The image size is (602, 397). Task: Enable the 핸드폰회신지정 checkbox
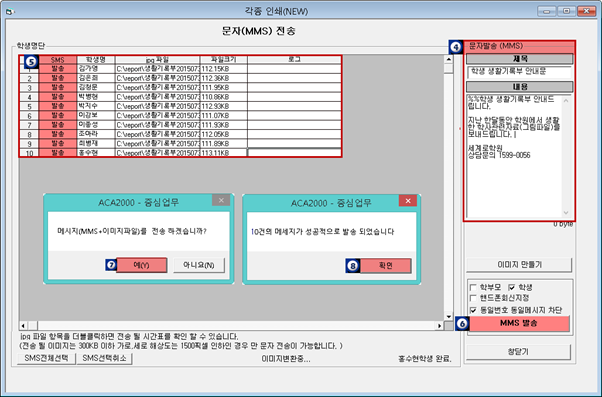473,298
